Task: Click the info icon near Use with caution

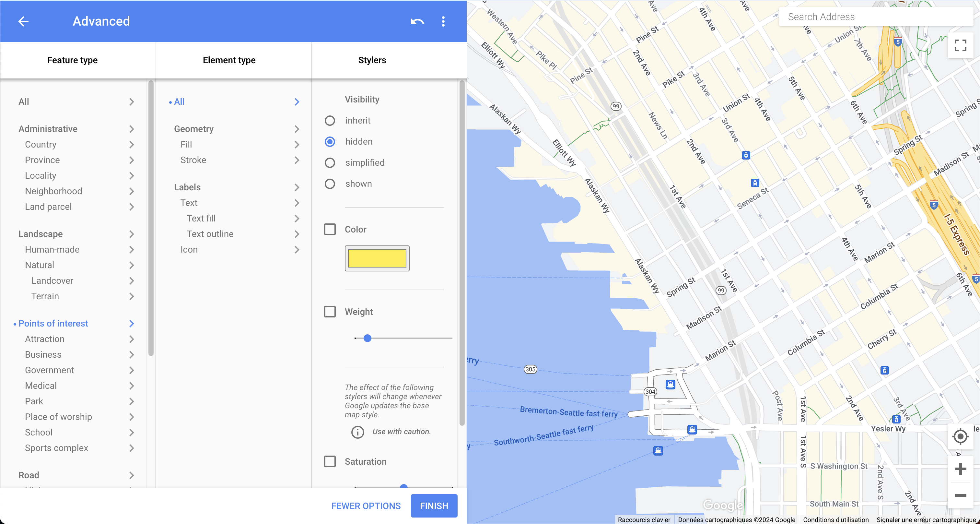Action: pyautogui.click(x=357, y=432)
